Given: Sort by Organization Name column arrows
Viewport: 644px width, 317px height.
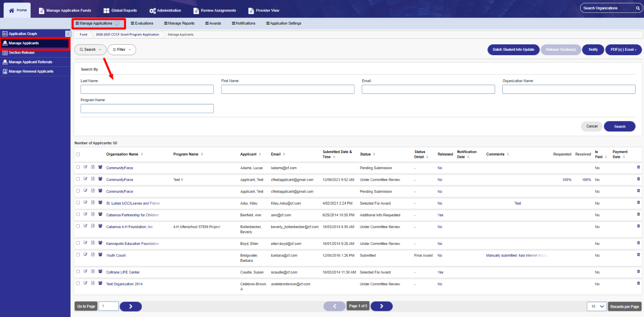Looking at the screenshot, I should [x=142, y=154].
